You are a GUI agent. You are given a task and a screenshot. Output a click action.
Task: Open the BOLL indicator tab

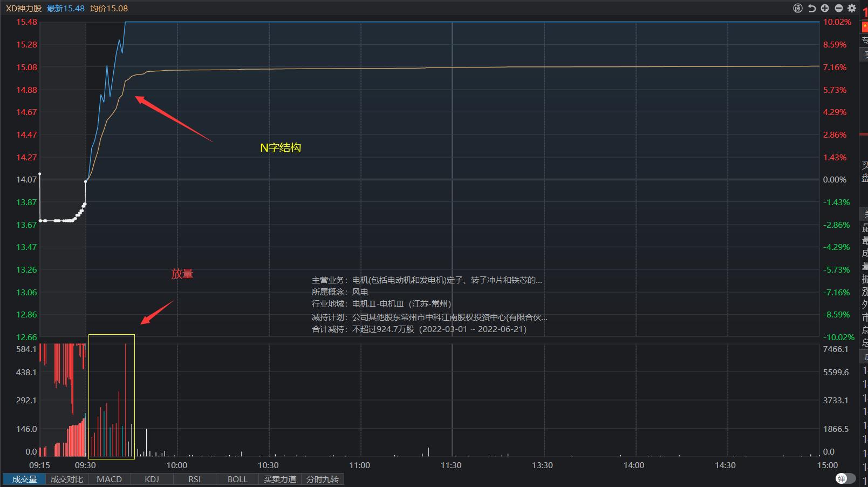pyautogui.click(x=237, y=479)
